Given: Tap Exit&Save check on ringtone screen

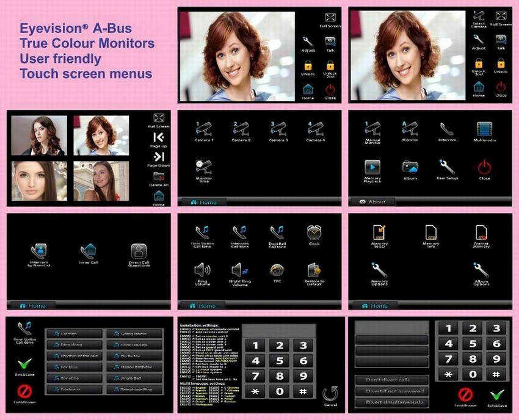Looking at the screenshot, I should [x=25, y=364].
